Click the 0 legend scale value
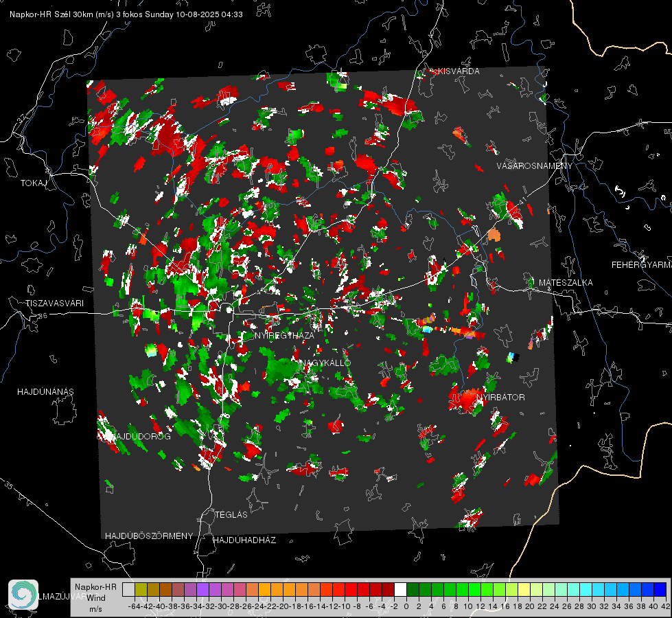The width and height of the screenshot is (672, 618). point(406,606)
